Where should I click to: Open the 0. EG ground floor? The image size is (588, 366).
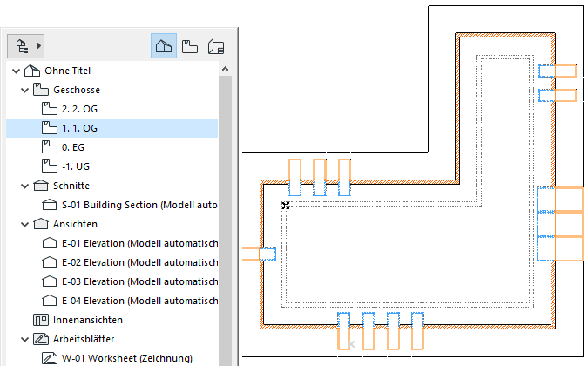(78, 147)
